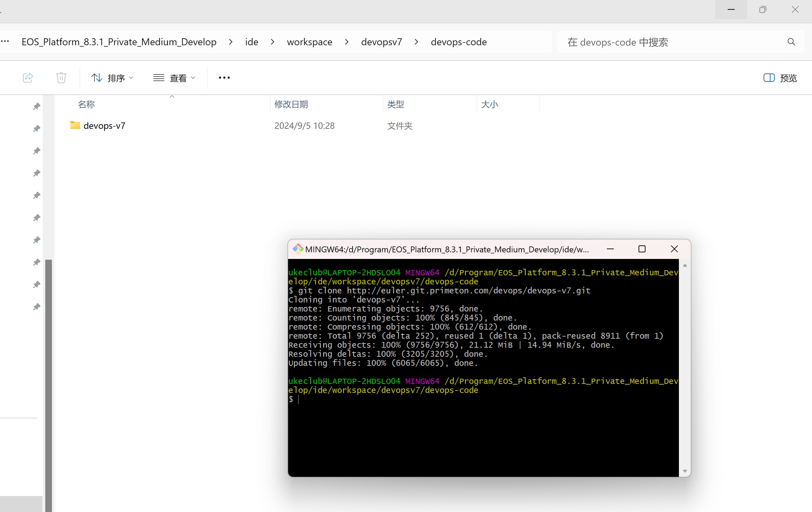Navigate to the ide breadcrumb folder
Screen dimensions: 812x512
(251, 41)
